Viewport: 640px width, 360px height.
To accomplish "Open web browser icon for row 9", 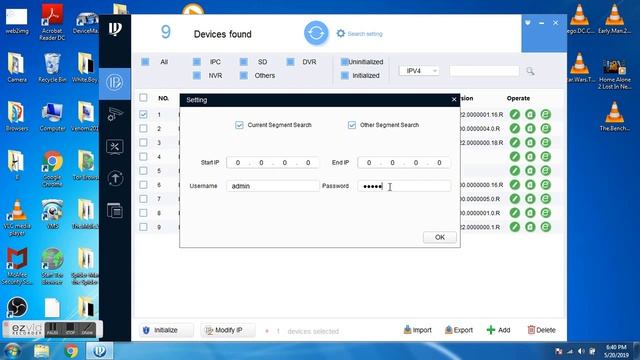I will pyautogui.click(x=545, y=227).
